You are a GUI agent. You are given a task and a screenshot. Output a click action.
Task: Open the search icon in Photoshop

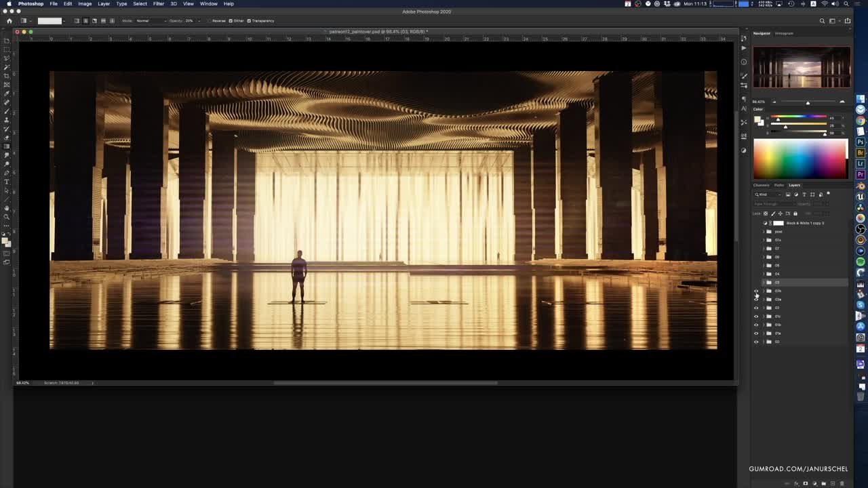click(x=822, y=20)
